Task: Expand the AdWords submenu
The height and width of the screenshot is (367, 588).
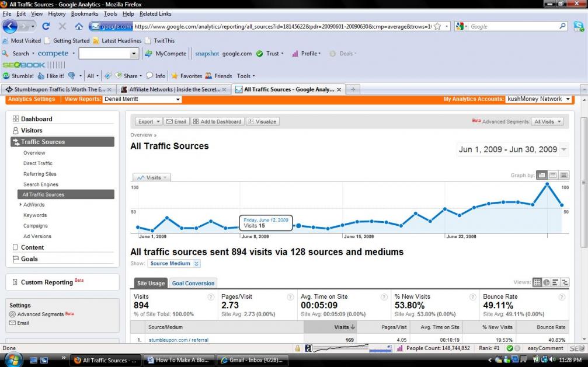Action: (20, 205)
